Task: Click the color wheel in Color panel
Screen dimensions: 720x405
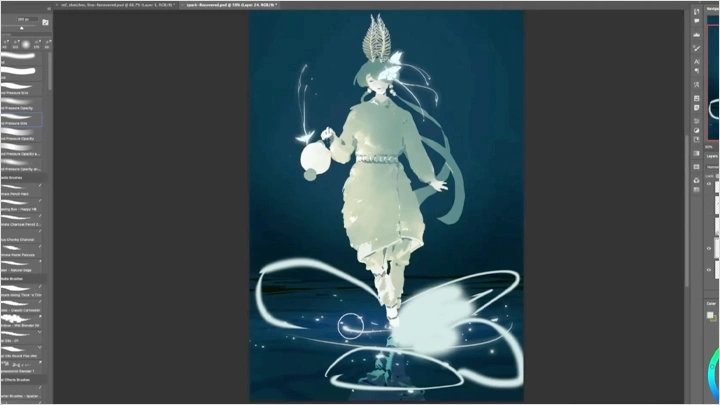Action: coord(714,365)
